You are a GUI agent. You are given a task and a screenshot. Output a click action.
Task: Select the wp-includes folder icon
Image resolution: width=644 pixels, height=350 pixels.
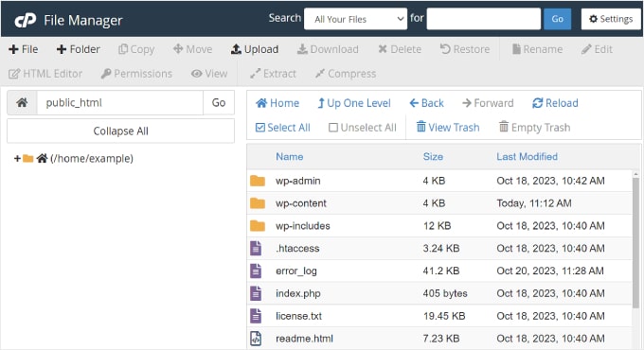point(257,226)
